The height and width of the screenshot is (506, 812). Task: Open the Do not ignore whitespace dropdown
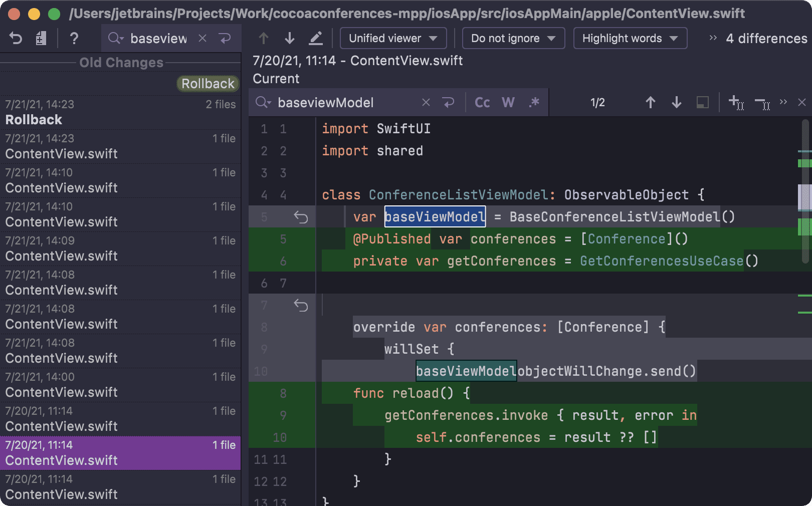point(513,38)
